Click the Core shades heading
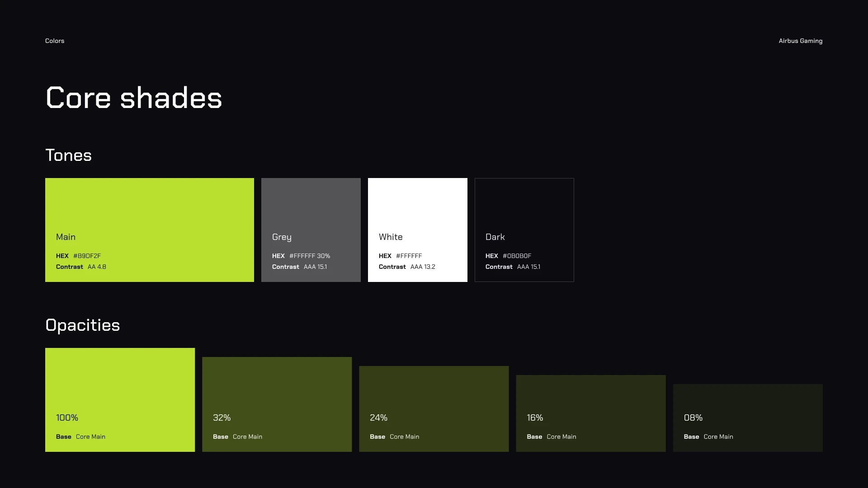The image size is (868, 488). pos(134,98)
